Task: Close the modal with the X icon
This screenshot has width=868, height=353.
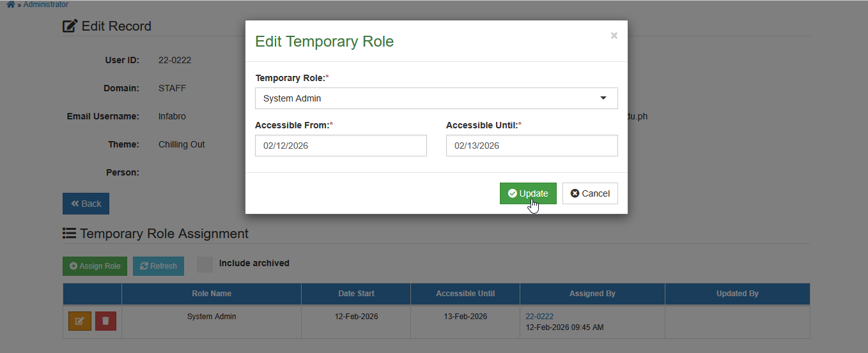Action: (614, 36)
